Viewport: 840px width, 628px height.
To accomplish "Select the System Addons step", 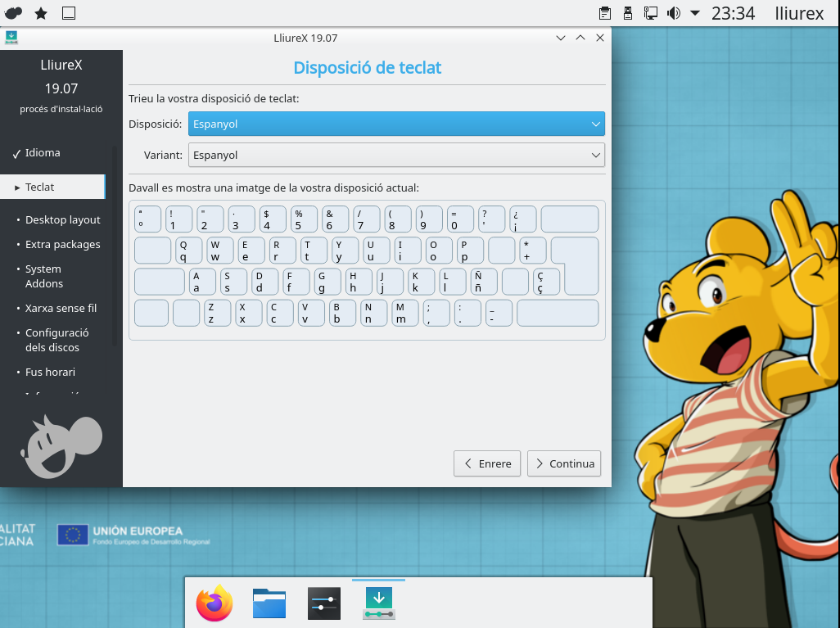I will click(44, 277).
